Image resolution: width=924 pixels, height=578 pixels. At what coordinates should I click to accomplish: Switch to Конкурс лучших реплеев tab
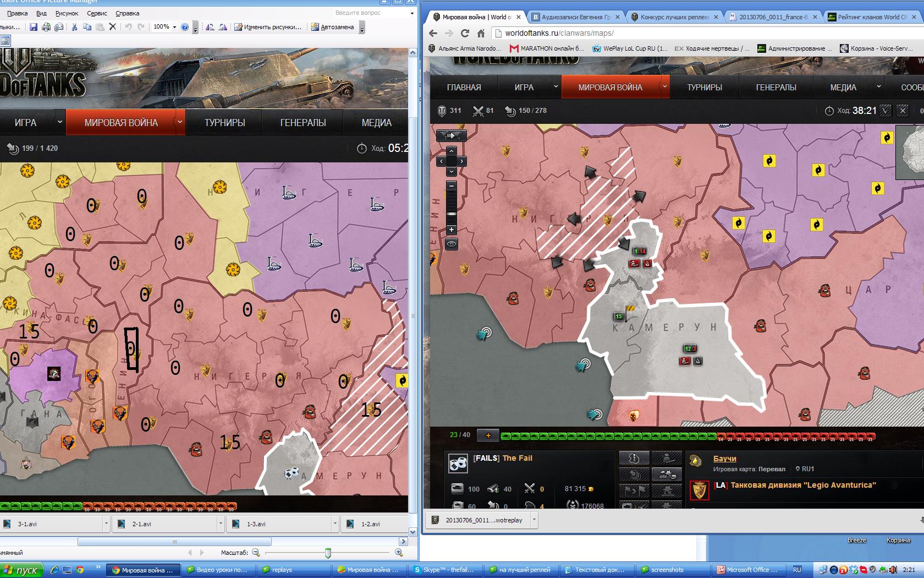click(x=674, y=17)
